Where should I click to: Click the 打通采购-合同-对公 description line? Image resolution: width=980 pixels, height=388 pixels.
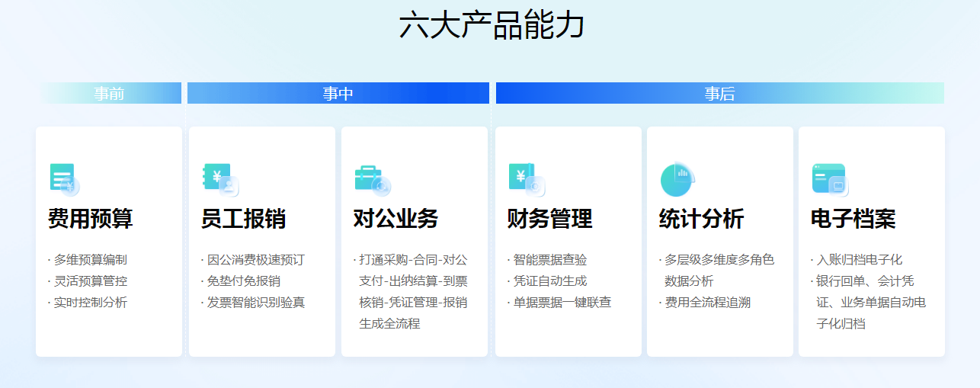point(413,260)
